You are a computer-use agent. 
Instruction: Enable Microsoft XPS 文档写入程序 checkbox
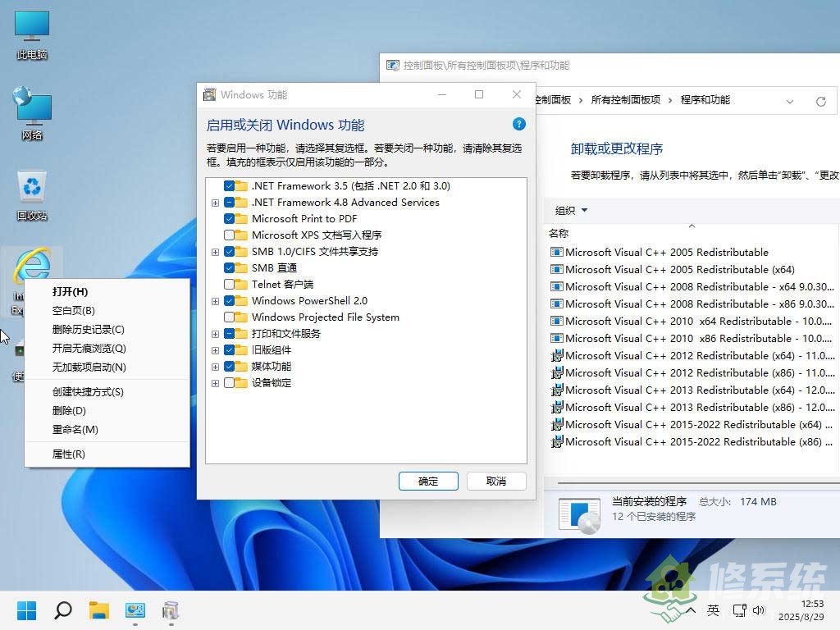[230, 235]
